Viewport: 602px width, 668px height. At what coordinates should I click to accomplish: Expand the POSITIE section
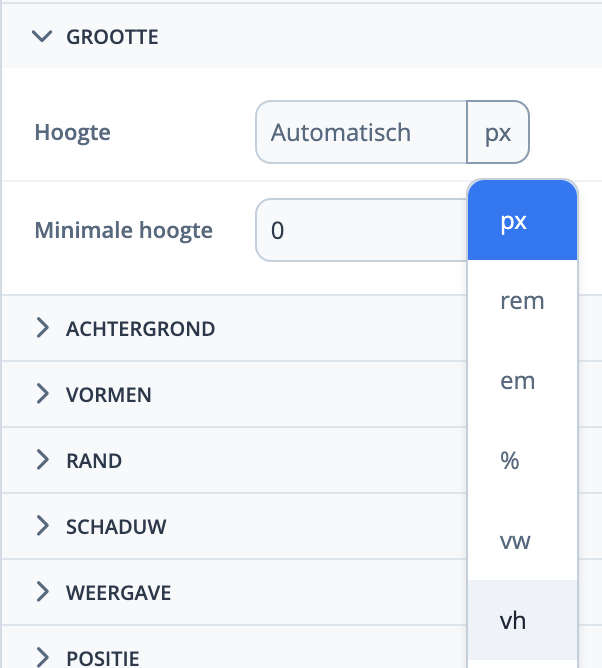click(x=42, y=657)
